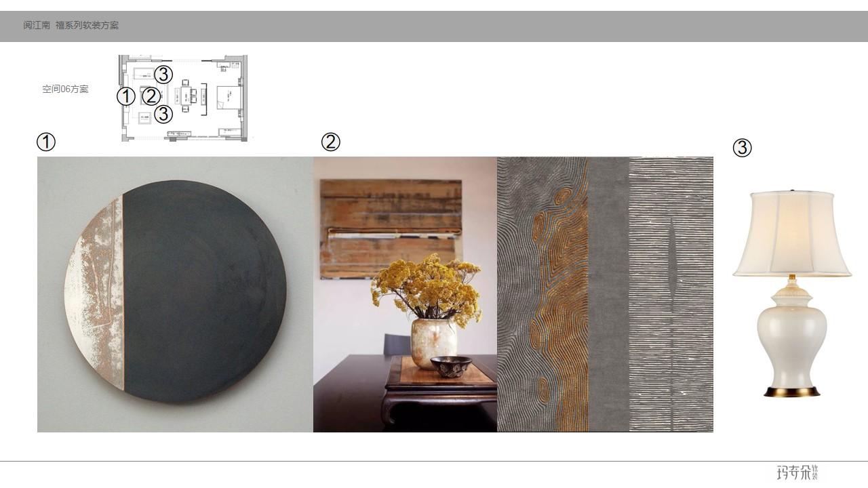Click the 玛奇朵 logo in the footer

[x=797, y=472]
